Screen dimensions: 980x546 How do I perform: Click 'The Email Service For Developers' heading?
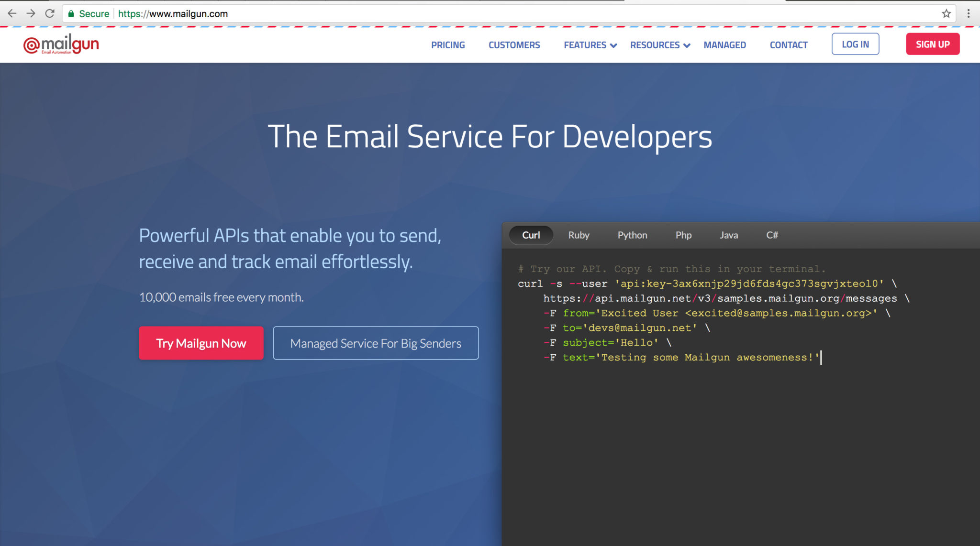point(490,137)
